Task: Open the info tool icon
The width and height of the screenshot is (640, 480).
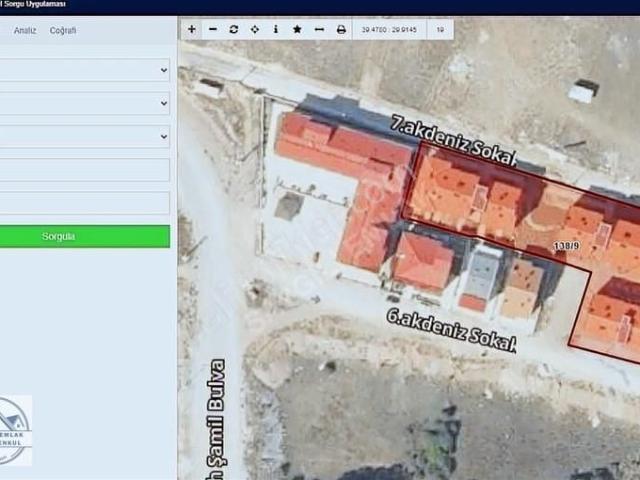Action: (276, 29)
